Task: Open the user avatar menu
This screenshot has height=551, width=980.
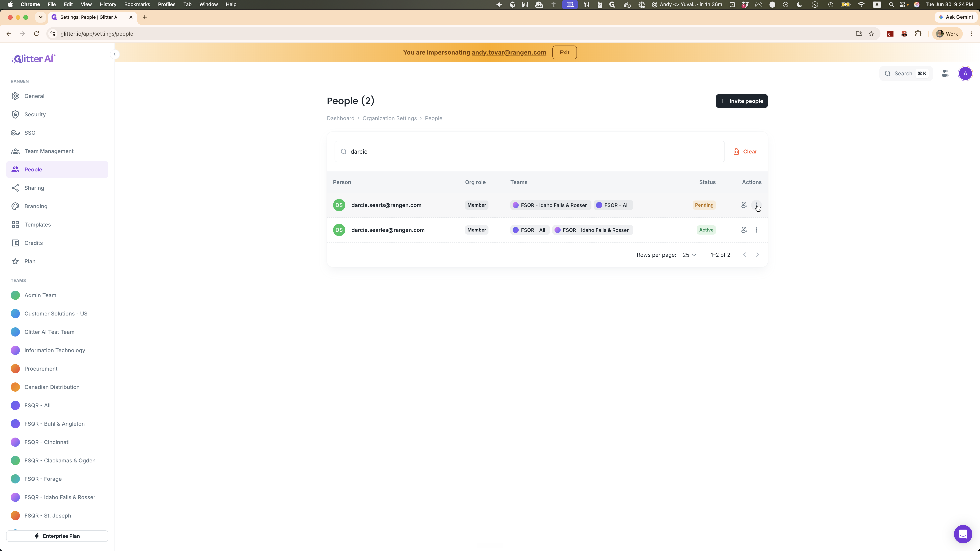Action: click(x=965, y=73)
